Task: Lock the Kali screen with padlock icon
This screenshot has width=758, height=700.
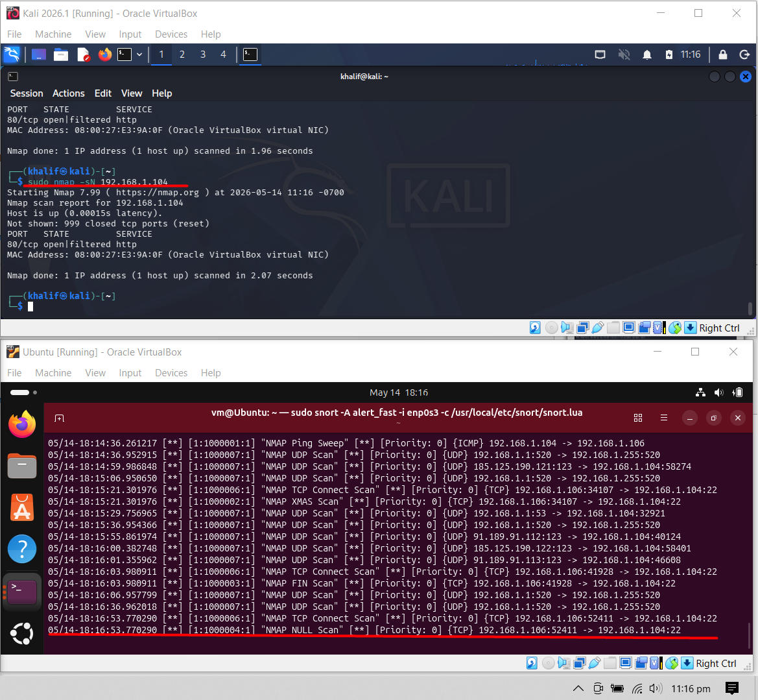Action: [x=723, y=54]
